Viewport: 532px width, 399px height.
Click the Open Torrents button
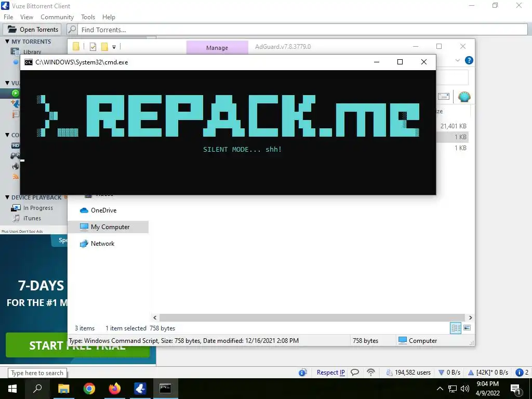coord(33,30)
